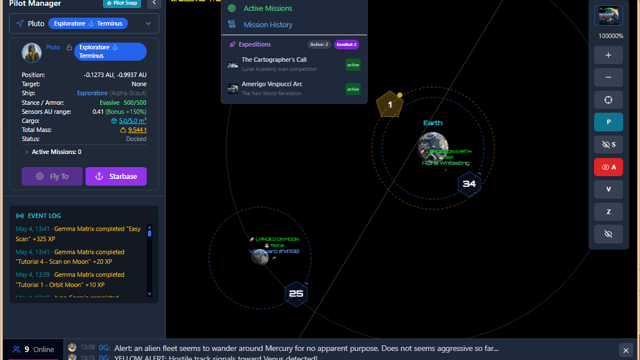This screenshot has width=640, height=360.
Task: Click the Mission History scroll icon
Action: tap(232, 24)
